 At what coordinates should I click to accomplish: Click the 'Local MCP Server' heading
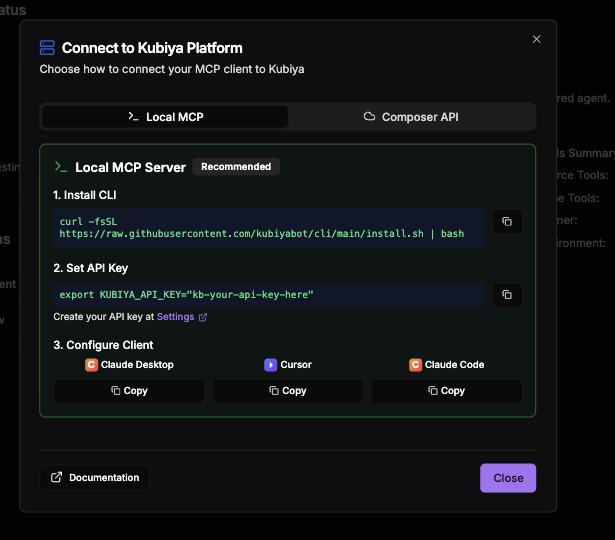(131, 167)
